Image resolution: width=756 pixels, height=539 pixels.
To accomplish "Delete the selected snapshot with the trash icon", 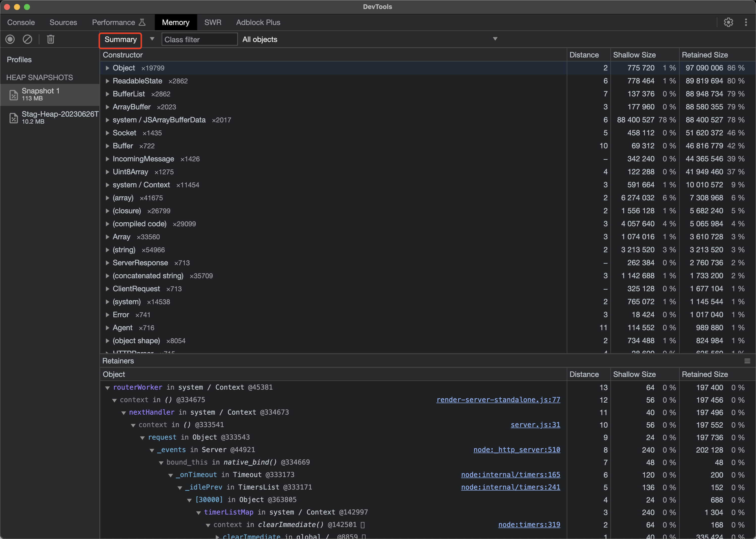I will pos(50,39).
